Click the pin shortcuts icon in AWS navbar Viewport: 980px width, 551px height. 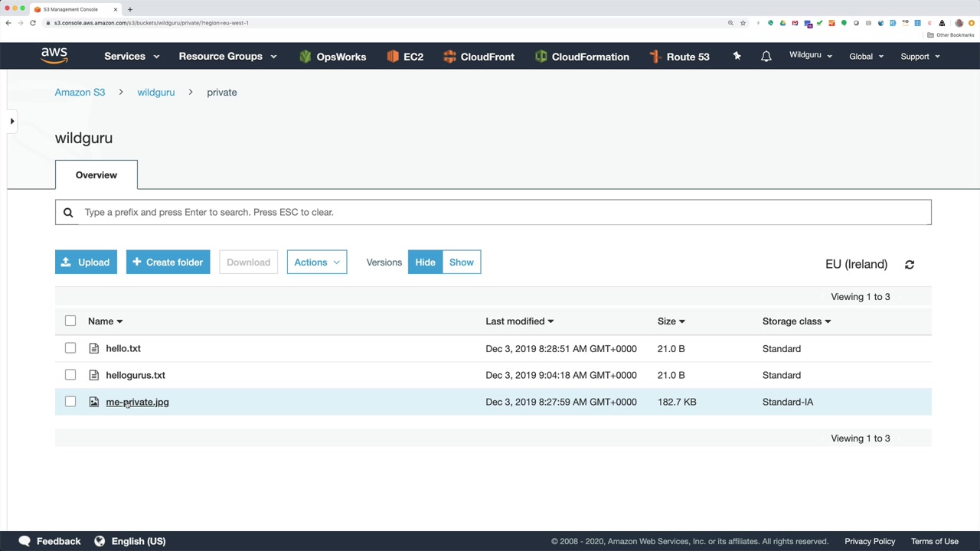point(737,56)
